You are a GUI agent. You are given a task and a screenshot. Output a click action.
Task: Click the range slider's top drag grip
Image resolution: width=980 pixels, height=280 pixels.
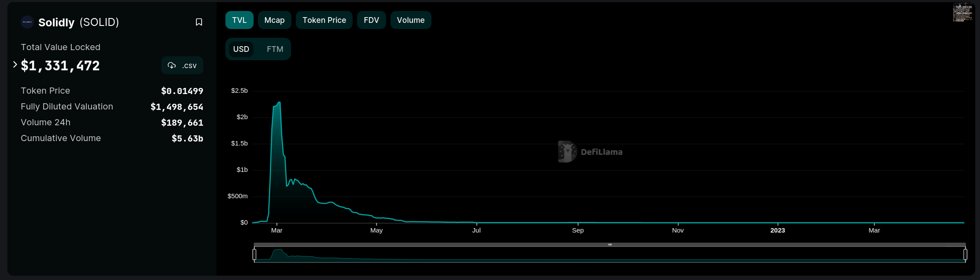click(610, 244)
